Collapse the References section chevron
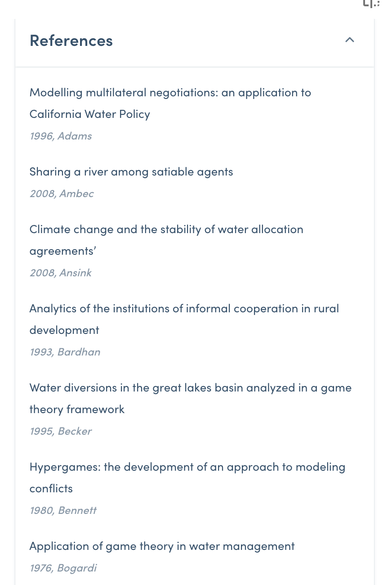The image size is (392, 585). click(x=349, y=40)
